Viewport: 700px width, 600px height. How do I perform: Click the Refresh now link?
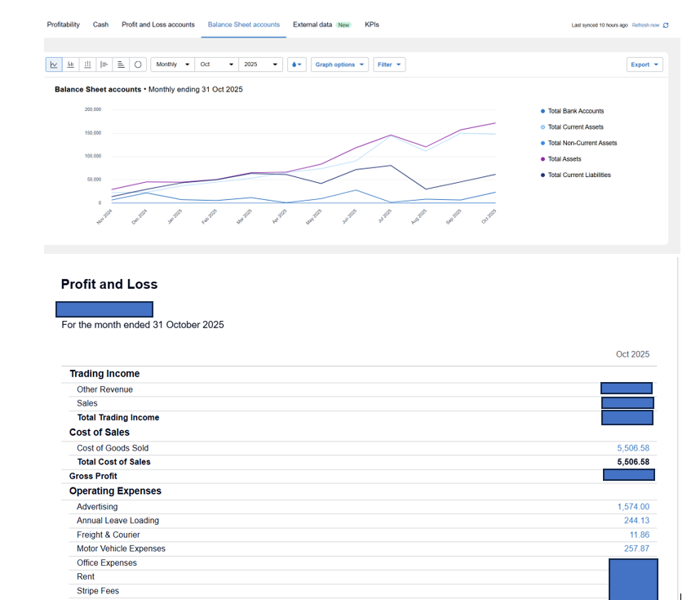point(645,25)
